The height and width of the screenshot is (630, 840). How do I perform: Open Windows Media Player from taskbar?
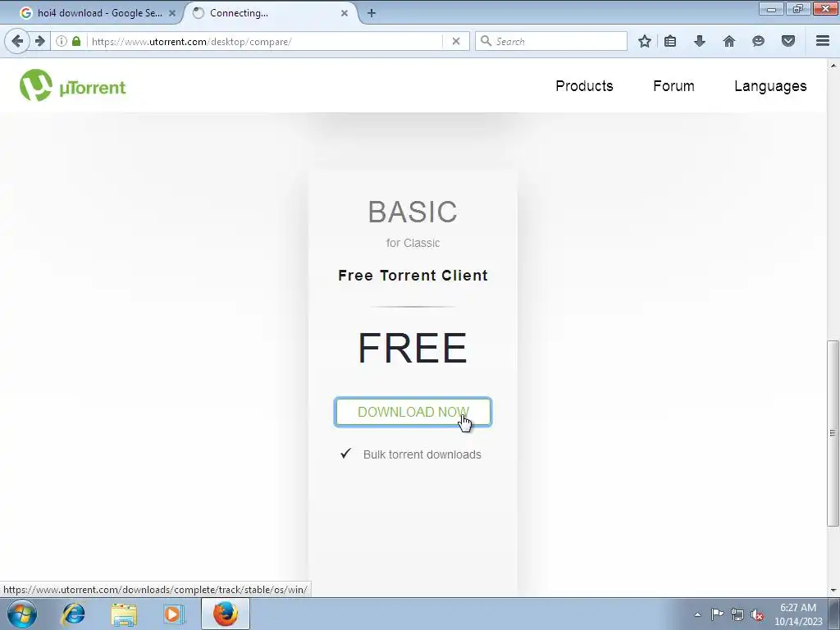(174, 614)
